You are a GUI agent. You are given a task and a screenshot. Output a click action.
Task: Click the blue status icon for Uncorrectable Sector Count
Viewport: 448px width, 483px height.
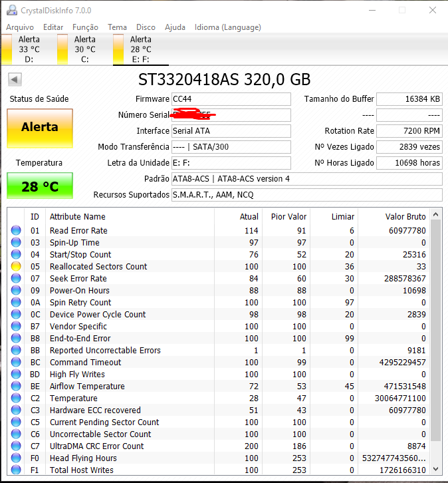coord(16,434)
